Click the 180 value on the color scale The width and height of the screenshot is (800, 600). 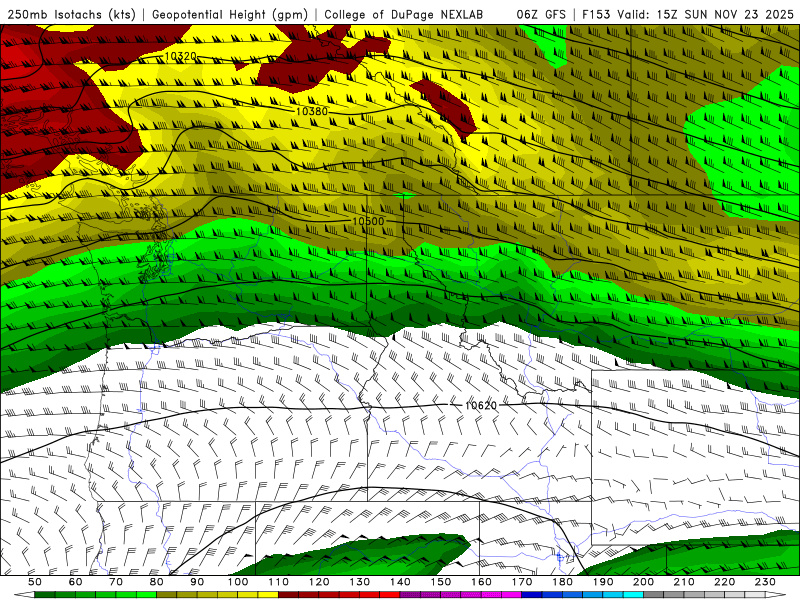[x=562, y=582]
